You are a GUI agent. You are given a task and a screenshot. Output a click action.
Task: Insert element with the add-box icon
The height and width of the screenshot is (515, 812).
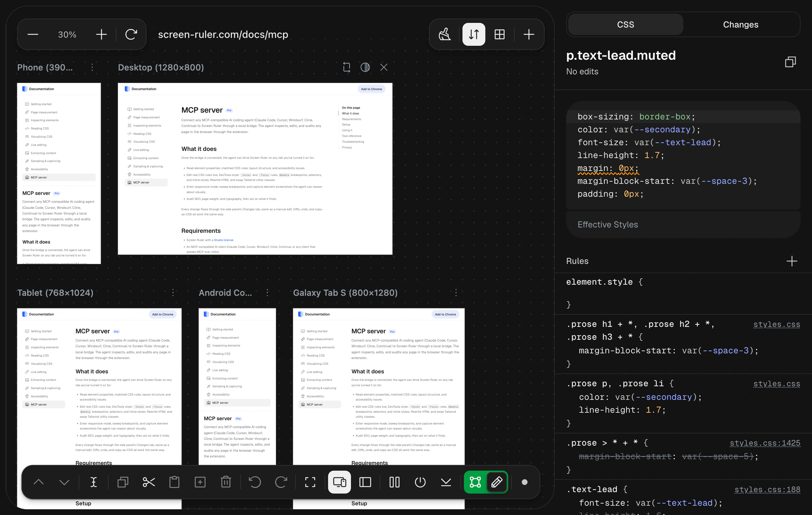200,482
